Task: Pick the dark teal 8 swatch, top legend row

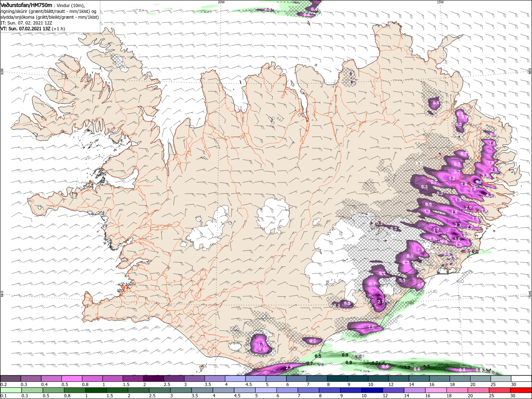Action: pyautogui.click(x=337, y=379)
